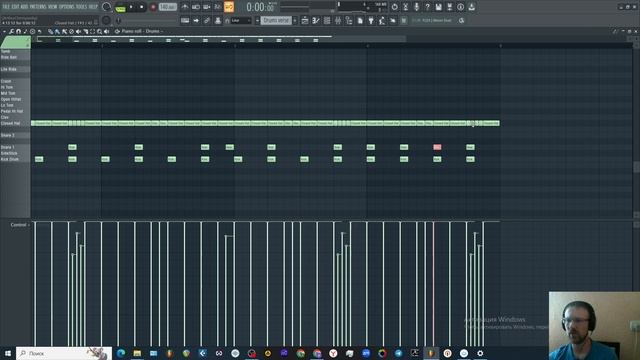Toggle the blend recording overdub icon
Image resolution: width=640 pixels, height=360 pixels.
(218, 7)
